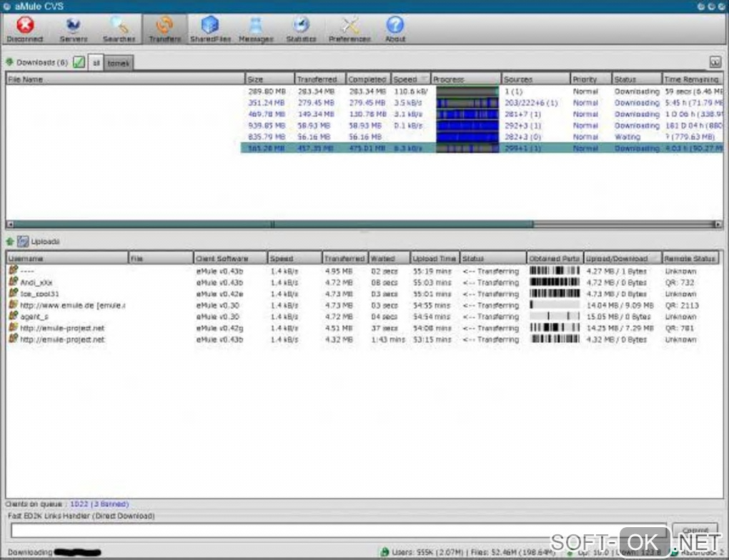Screen dimensions: 729x560
Task: Focus the Fast ED2K Links Handler input field
Action: coord(339,530)
